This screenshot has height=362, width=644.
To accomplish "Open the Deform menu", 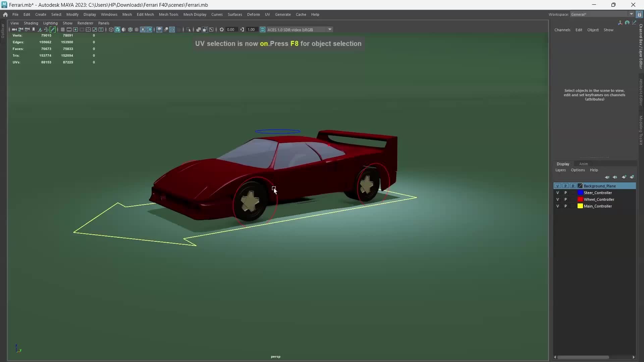I will (x=253, y=14).
